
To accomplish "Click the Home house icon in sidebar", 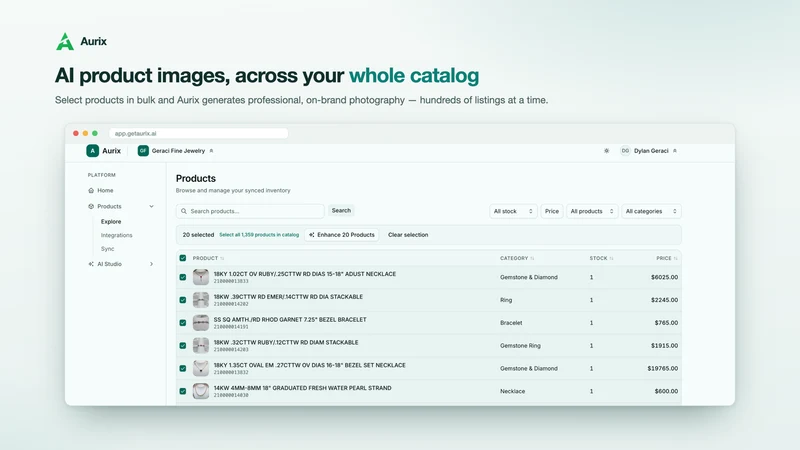I will point(91,190).
